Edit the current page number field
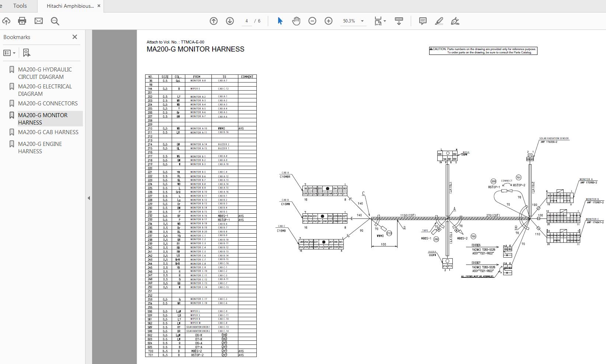The width and height of the screenshot is (606, 364). tap(246, 21)
